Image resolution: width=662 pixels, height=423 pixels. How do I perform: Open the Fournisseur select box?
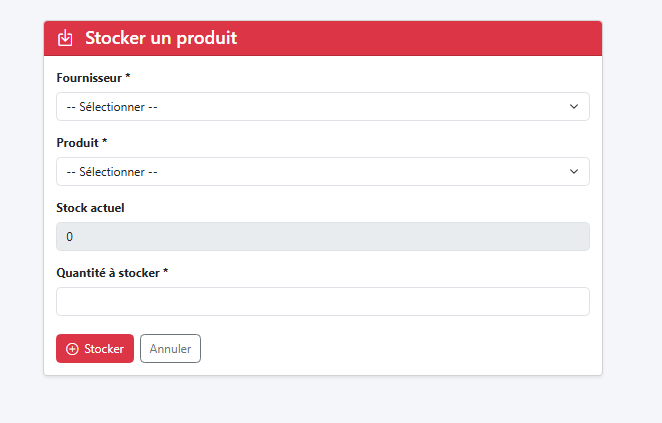point(322,107)
